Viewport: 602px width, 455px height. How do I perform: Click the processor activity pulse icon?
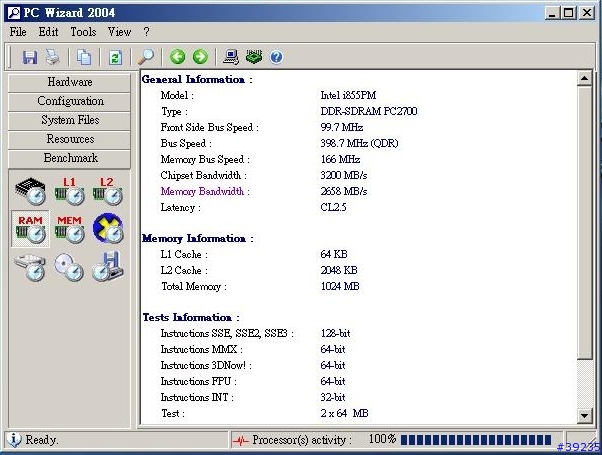(240, 440)
